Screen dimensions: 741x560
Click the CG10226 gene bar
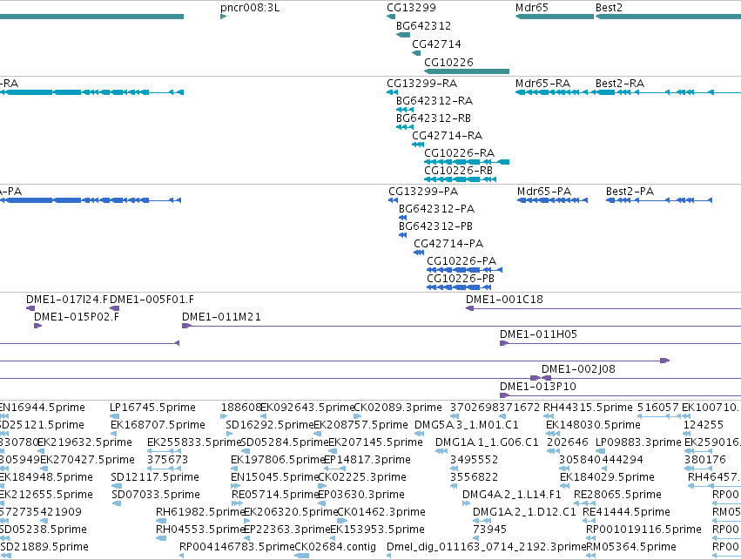[467, 71]
